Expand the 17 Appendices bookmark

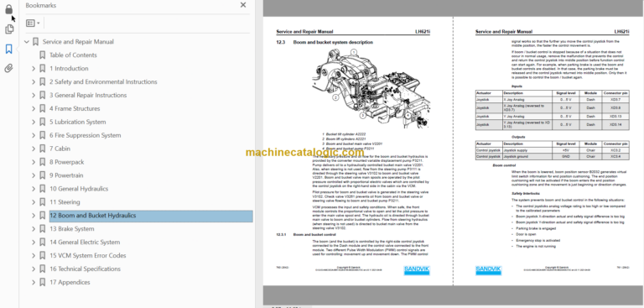pos(34,282)
